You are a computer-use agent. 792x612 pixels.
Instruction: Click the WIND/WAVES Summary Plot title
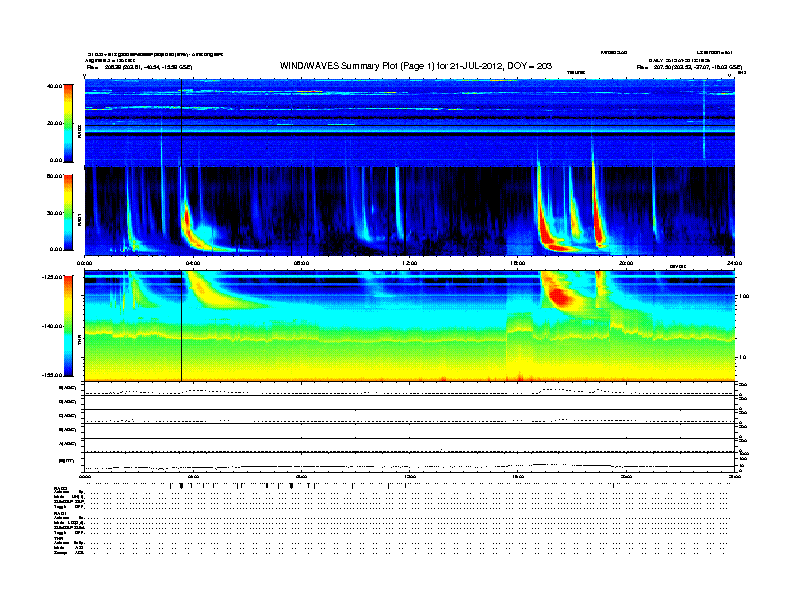coord(416,66)
